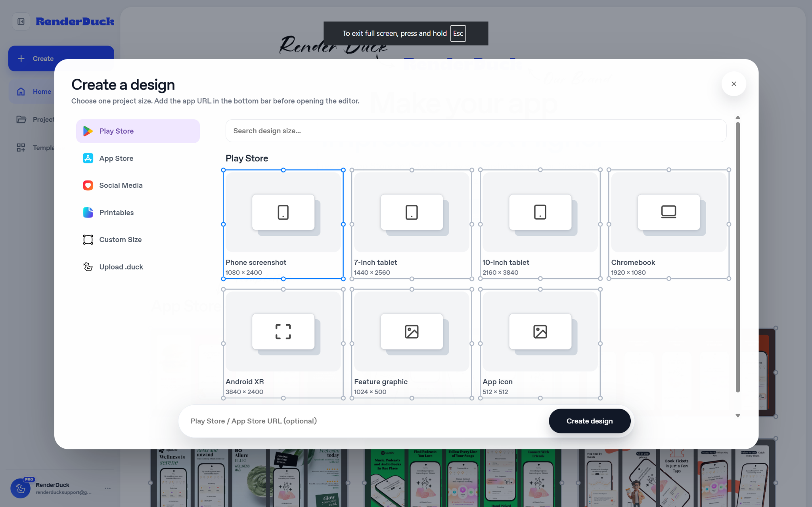Select the Android XR label
Screen dimensions: 812x507
click(244, 382)
